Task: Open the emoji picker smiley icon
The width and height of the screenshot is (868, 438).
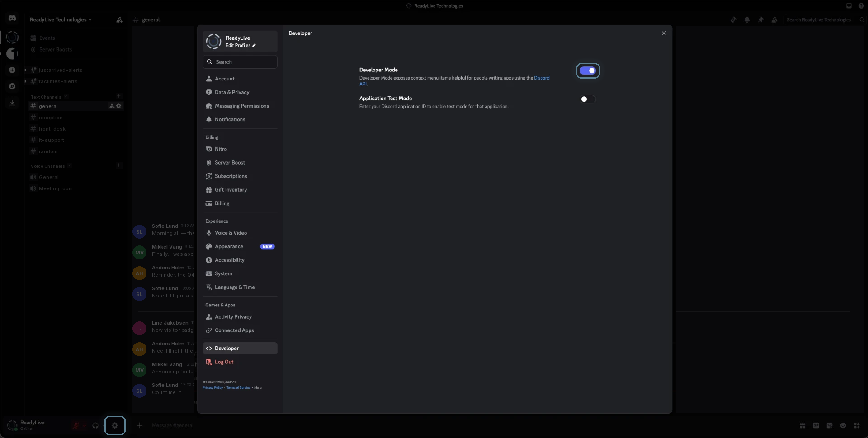Action: point(843,425)
